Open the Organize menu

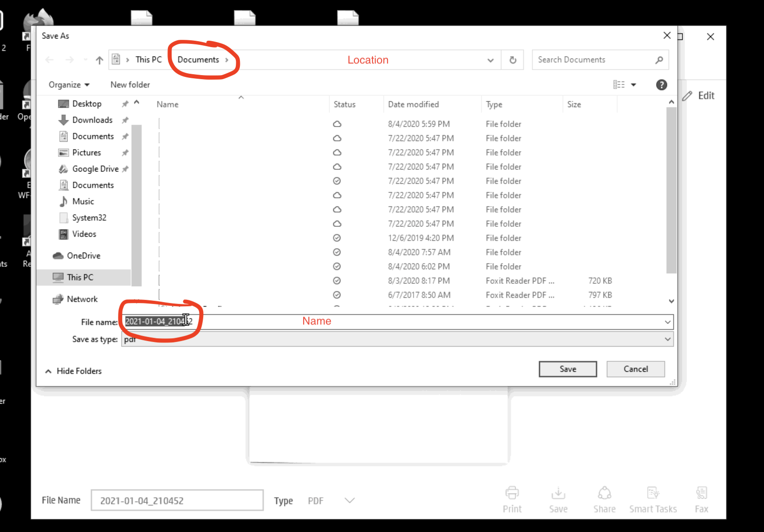tap(69, 85)
